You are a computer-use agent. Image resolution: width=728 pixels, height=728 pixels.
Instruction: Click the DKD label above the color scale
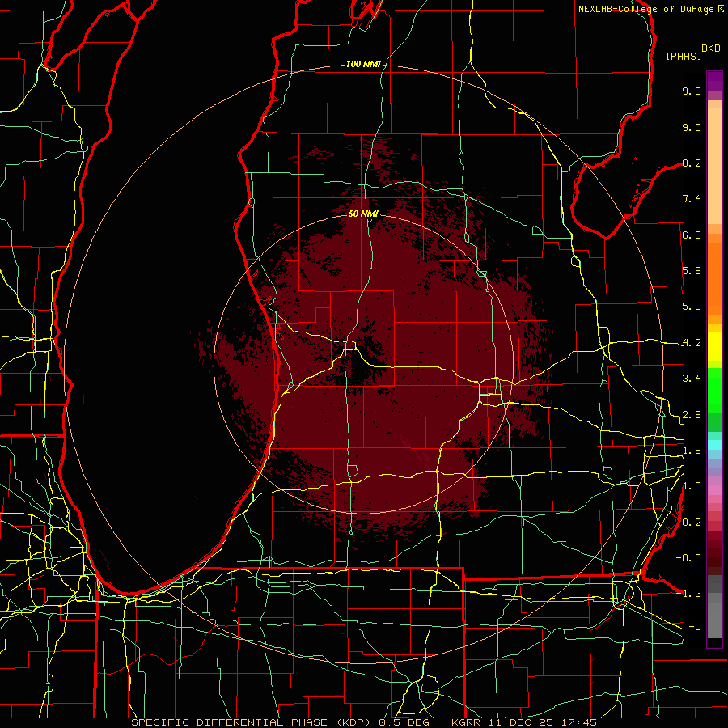[x=711, y=49]
